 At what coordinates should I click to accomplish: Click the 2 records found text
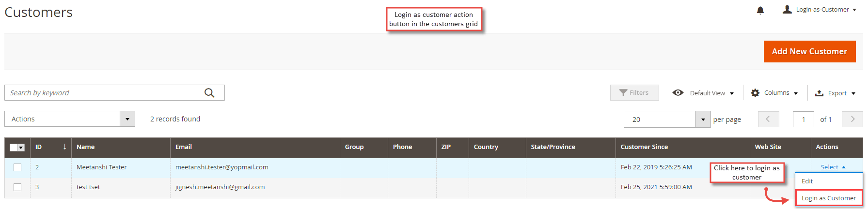pyautogui.click(x=175, y=119)
